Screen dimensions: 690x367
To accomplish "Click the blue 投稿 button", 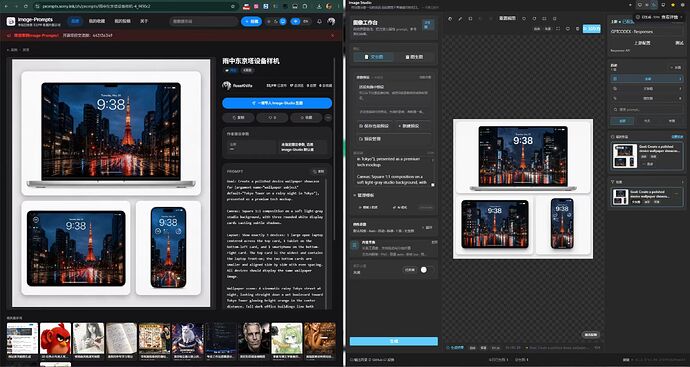I will 251,22.
